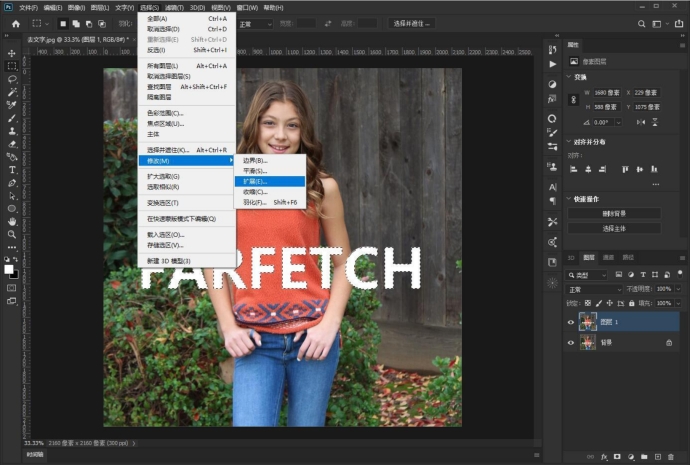The image size is (690, 465).
Task: Select the Lasso tool
Action: coord(12,79)
